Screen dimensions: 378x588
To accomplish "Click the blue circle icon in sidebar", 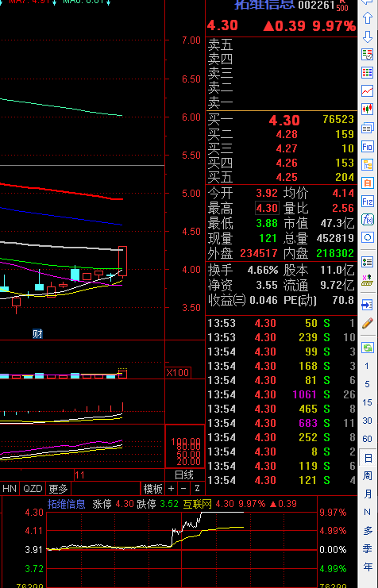I will pos(368,237).
